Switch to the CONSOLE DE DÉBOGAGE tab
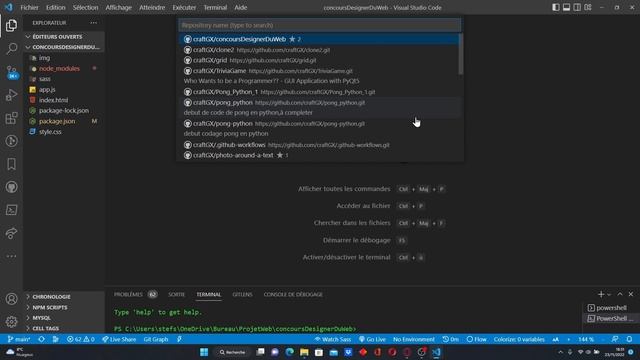 [x=293, y=294]
